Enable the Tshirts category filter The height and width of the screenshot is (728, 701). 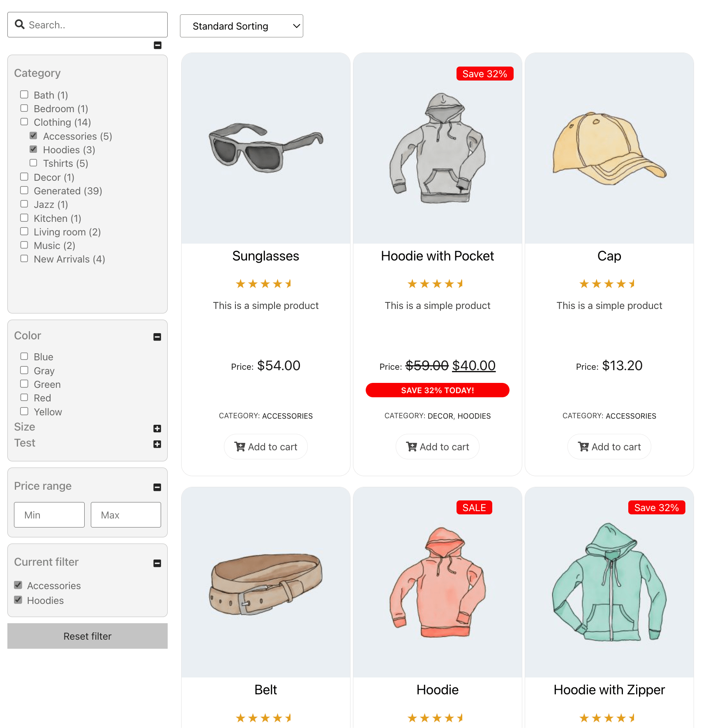(x=33, y=163)
